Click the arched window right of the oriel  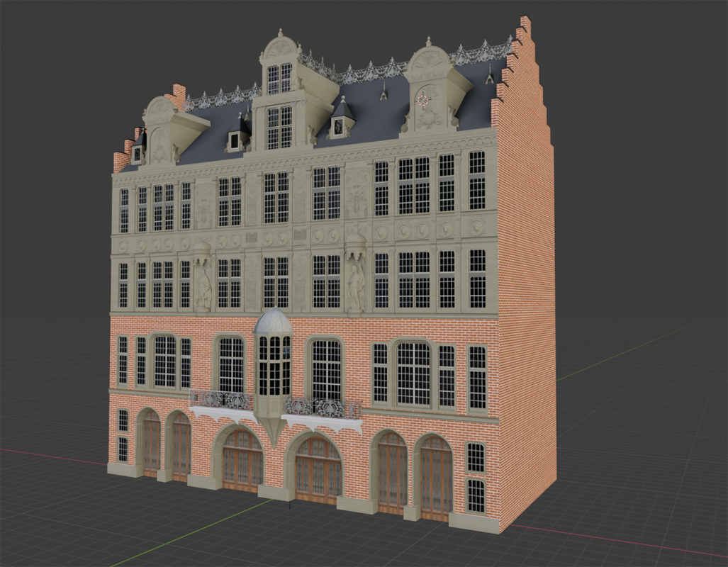[x=326, y=369]
